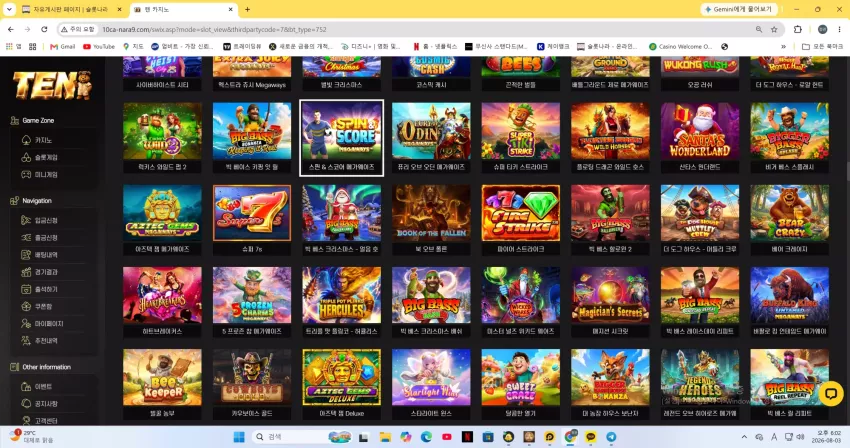Open the Super Tiki Strike game
Viewport: 850px width, 448px height.
[x=520, y=138]
